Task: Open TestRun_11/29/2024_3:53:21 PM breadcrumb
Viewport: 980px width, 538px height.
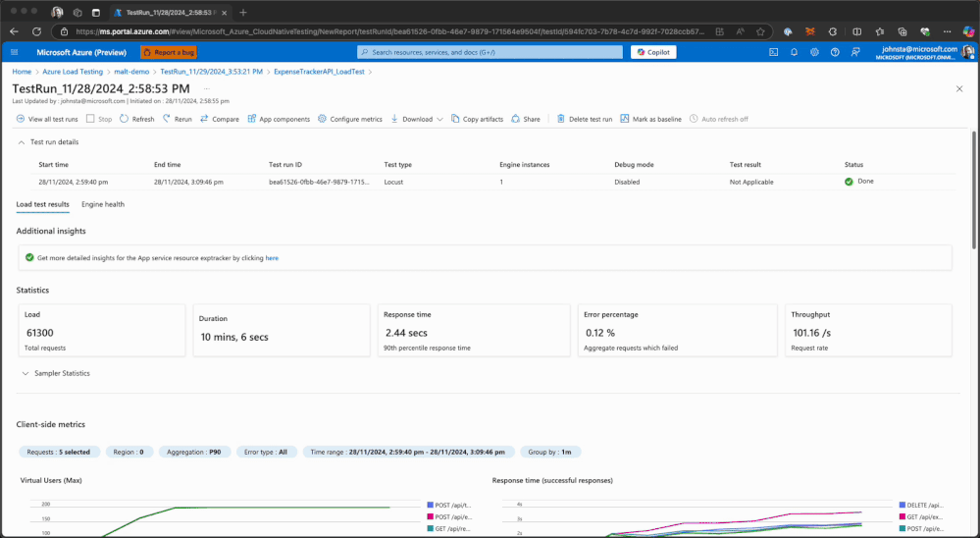Action: coord(211,72)
